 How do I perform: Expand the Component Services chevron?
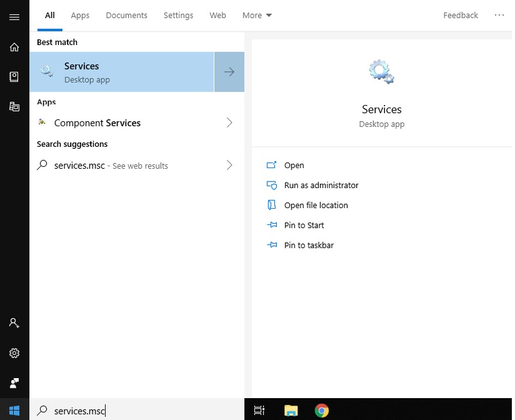(x=229, y=122)
